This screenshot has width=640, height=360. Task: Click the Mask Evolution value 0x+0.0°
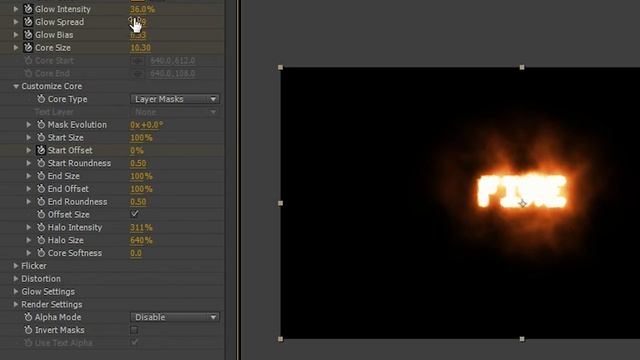coord(147,125)
